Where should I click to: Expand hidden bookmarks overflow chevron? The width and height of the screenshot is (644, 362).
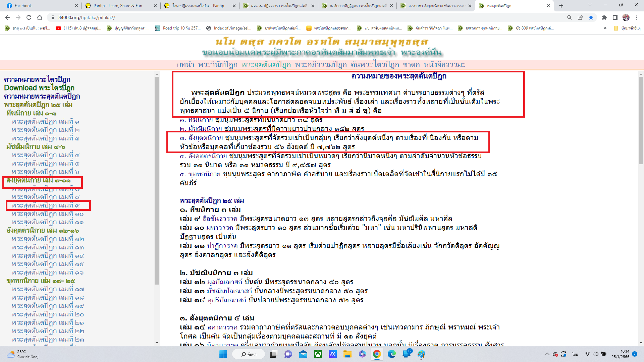[x=605, y=28]
